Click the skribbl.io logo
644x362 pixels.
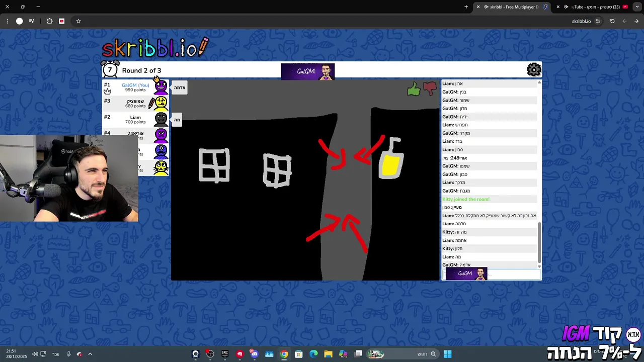[x=155, y=48]
